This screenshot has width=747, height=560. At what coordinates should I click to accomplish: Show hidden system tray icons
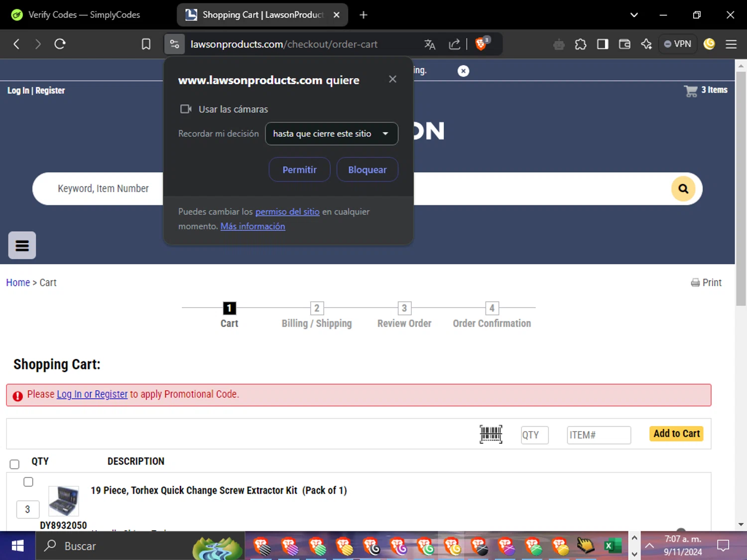tap(649, 546)
